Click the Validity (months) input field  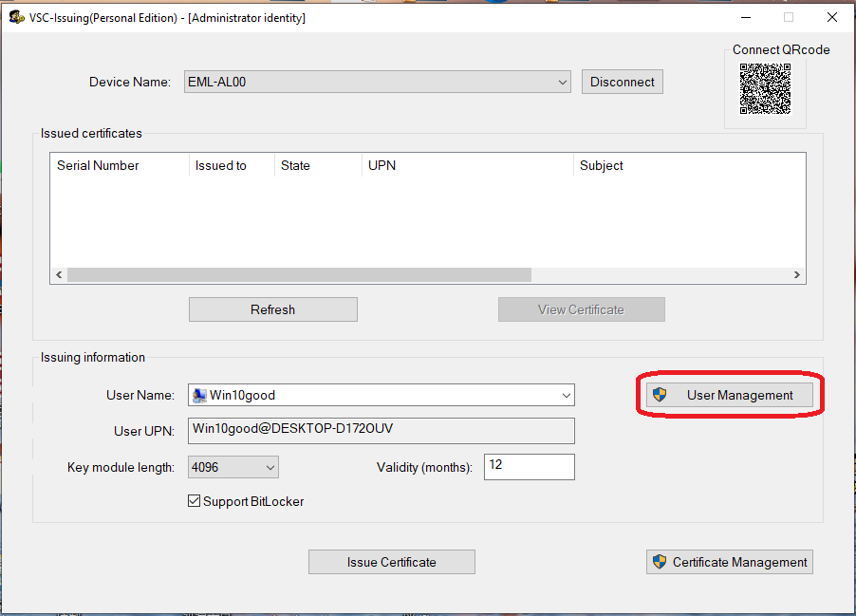click(x=529, y=467)
